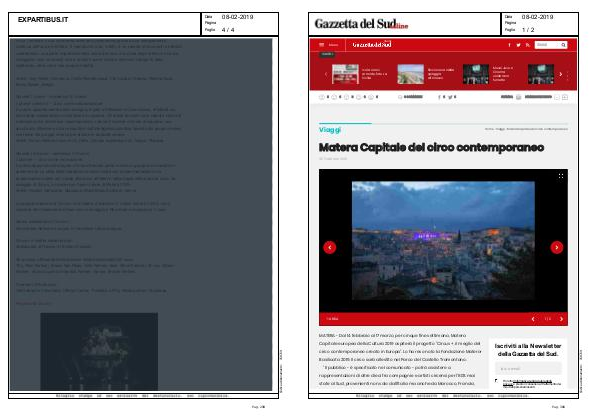
Task: Click the Viaggi section heading
Action: pos(329,130)
